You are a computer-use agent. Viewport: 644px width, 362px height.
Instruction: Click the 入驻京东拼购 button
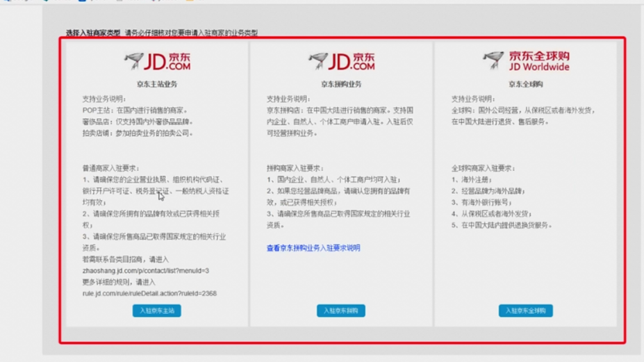pyautogui.click(x=341, y=311)
